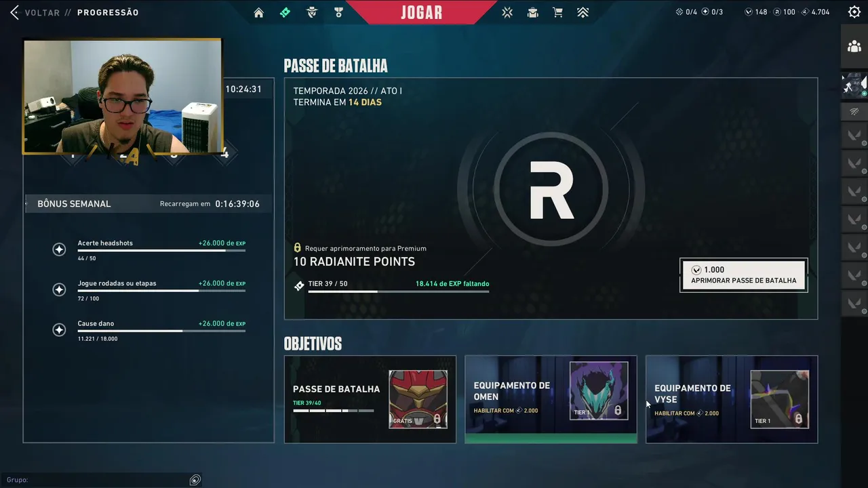Click the 0:16:39:06 recharge timer
868x488 pixels.
pos(237,204)
